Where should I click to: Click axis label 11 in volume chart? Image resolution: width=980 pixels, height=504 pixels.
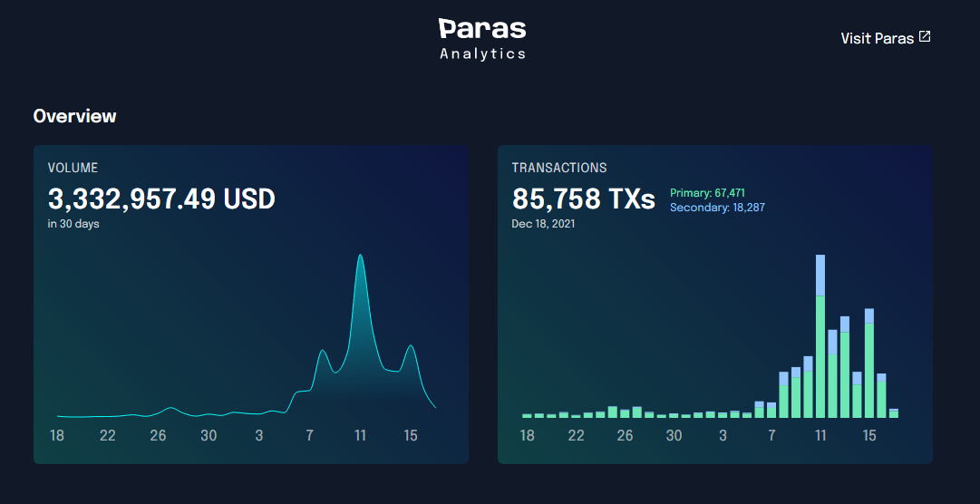click(360, 435)
